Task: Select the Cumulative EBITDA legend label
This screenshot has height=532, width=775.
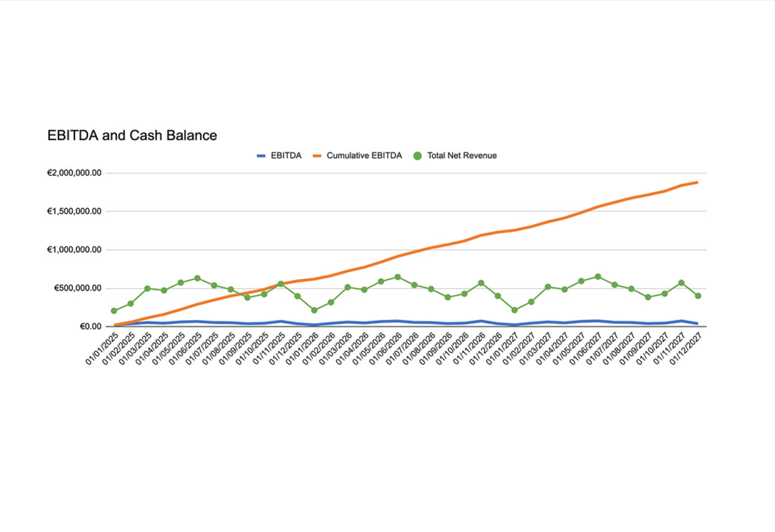Action: (x=364, y=156)
